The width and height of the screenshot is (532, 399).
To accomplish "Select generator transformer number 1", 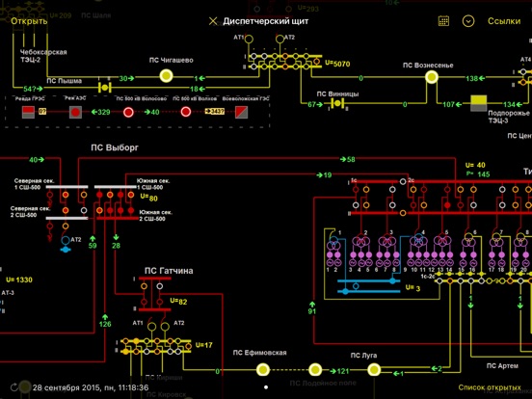I will tap(333, 242).
